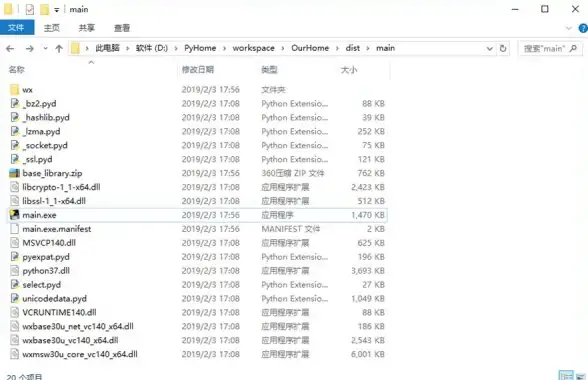Open recent locations dropdown arrow
588x380 pixels.
click(45, 48)
